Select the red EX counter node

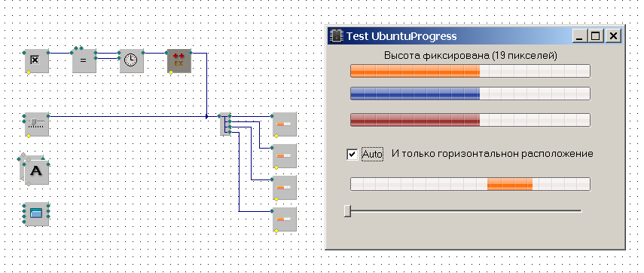point(179,61)
